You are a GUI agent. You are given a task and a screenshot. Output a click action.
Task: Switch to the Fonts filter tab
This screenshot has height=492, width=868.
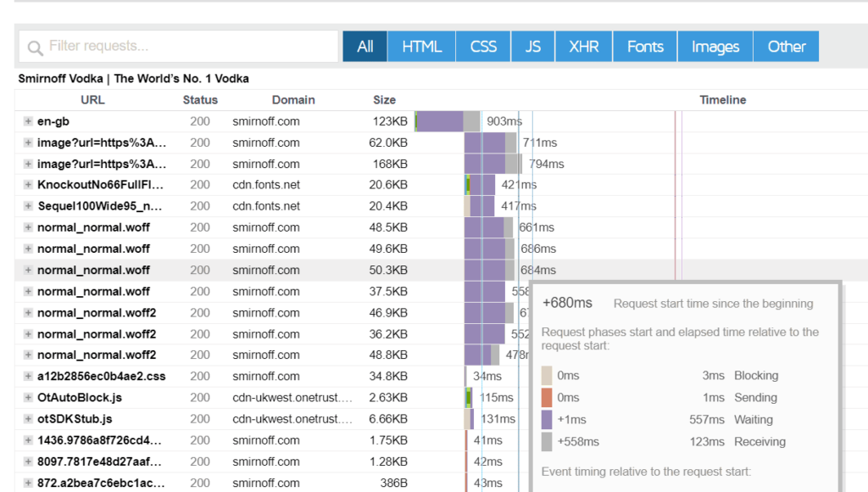point(644,47)
